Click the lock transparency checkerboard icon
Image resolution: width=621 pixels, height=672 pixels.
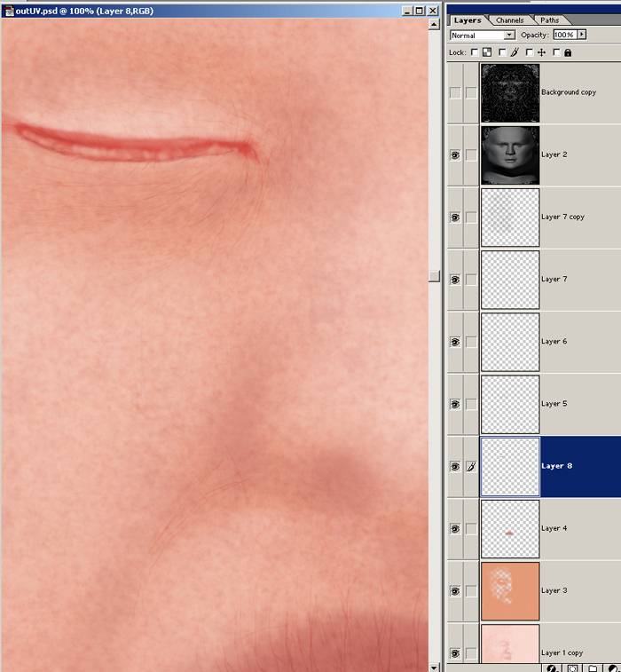pyautogui.click(x=487, y=52)
